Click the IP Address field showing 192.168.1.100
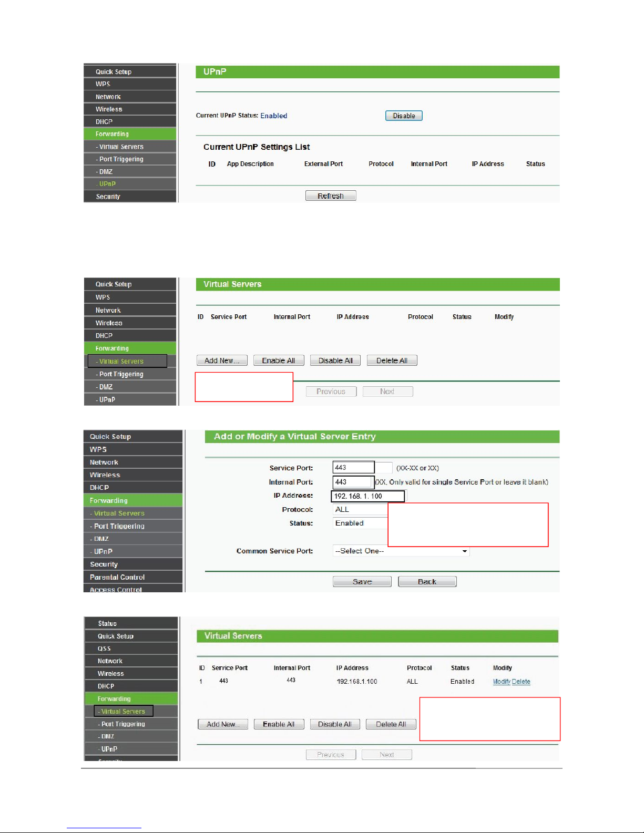The image size is (644, 833). point(368,496)
